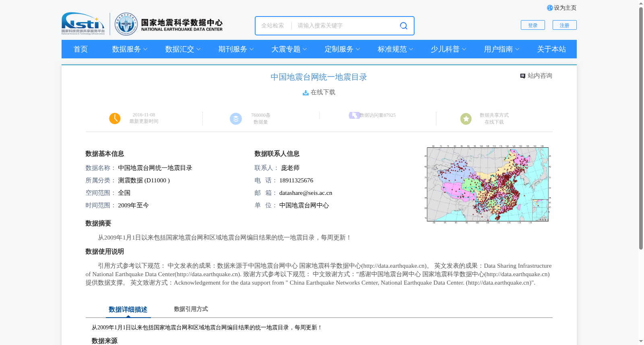Screen dimensions: 644x345
Task: Expand the 大震专题 menu arrow
Action: point(305,50)
